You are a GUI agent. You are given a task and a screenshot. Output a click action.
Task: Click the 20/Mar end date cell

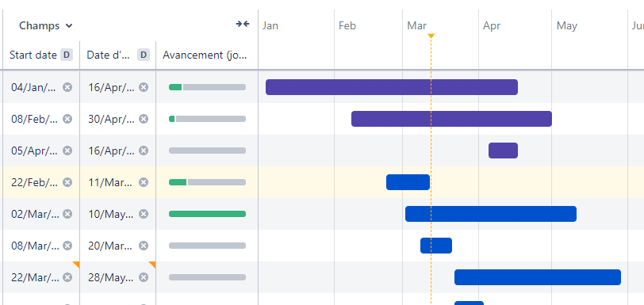(x=118, y=246)
